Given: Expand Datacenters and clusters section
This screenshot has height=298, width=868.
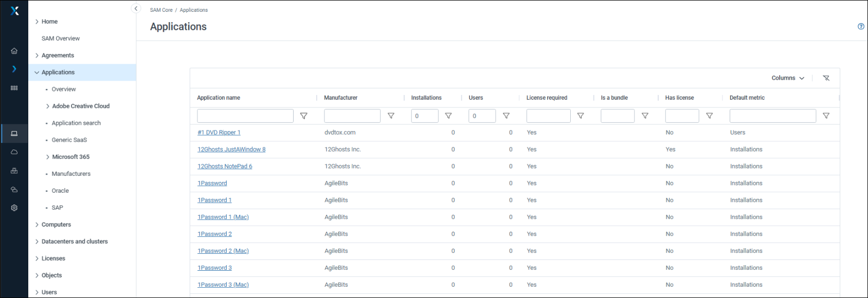Looking at the screenshot, I should click(37, 241).
